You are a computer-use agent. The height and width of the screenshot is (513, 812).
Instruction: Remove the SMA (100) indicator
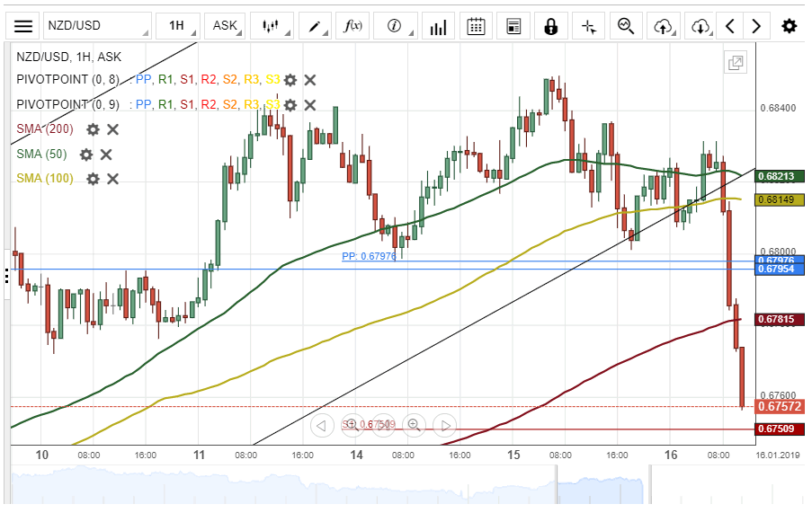113,179
